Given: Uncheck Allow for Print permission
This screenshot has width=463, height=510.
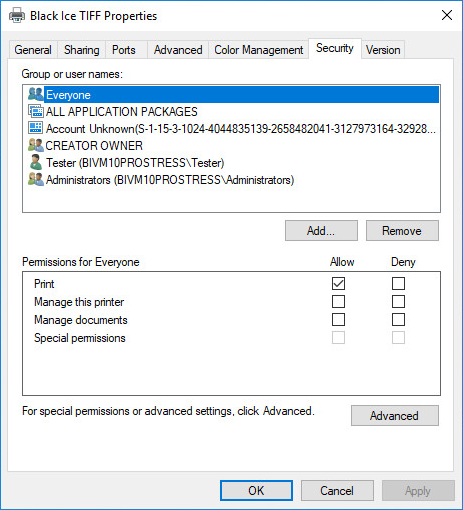Looking at the screenshot, I should tap(338, 284).
